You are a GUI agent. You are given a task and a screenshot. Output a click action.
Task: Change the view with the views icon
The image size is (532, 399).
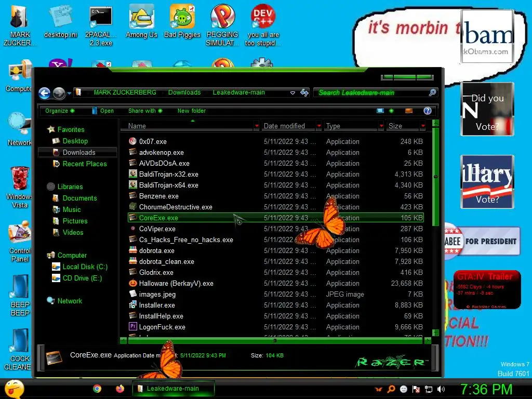pos(380,111)
